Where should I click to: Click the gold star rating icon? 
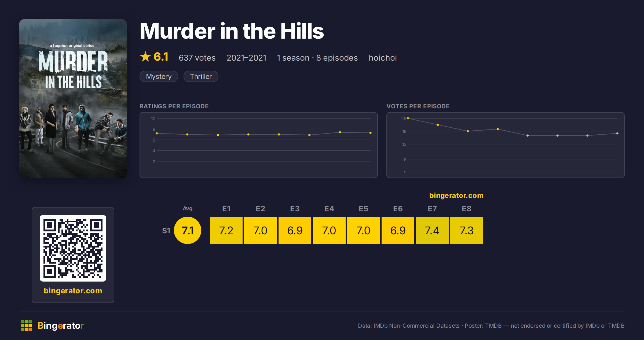(145, 57)
